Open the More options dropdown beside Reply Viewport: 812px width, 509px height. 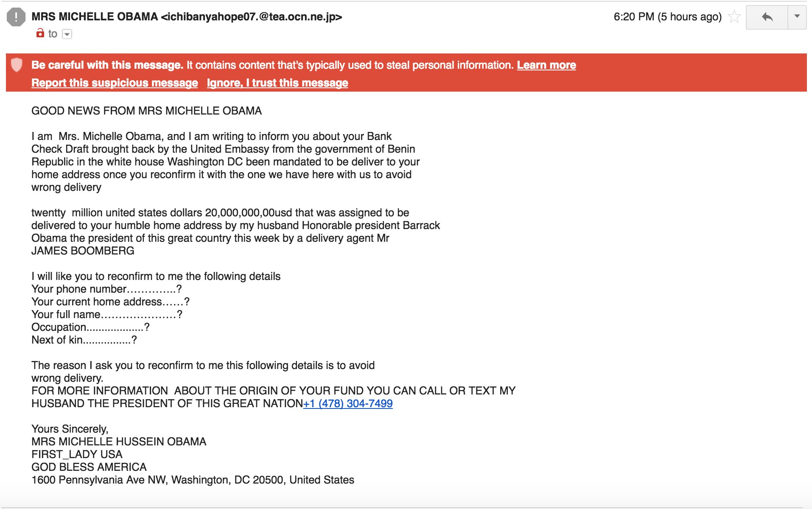797,17
